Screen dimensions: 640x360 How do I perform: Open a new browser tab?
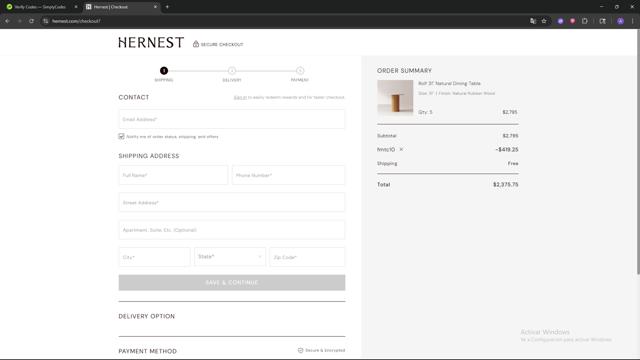pos(167,7)
